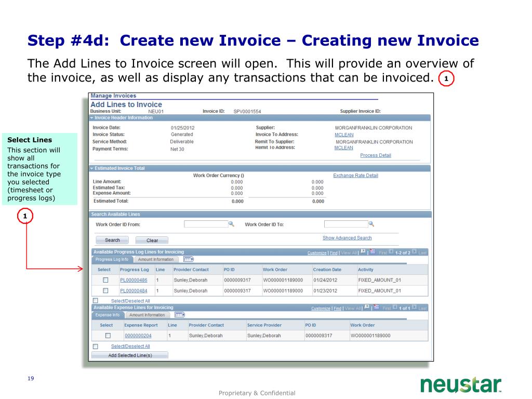
Task: Sort by Progress Log column header
Action: pyautogui.click(x=135, y=270)
